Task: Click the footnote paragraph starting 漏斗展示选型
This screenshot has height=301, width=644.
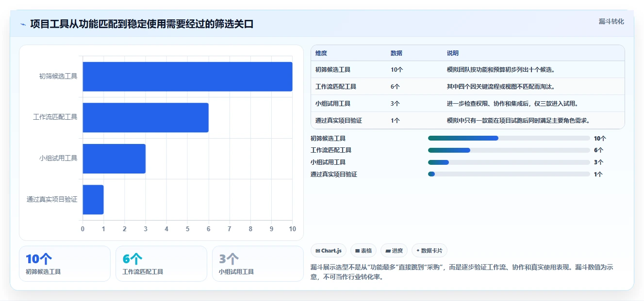Action: (x=462, y=272)
